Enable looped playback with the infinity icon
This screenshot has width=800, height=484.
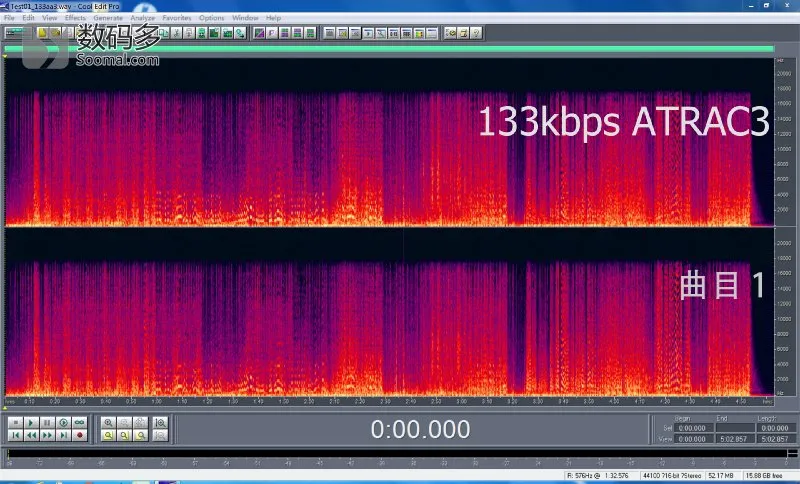pos(79,422)
